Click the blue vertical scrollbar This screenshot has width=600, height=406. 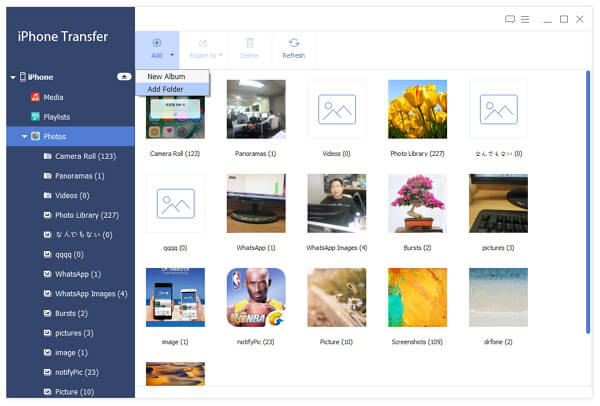(588, 202)
